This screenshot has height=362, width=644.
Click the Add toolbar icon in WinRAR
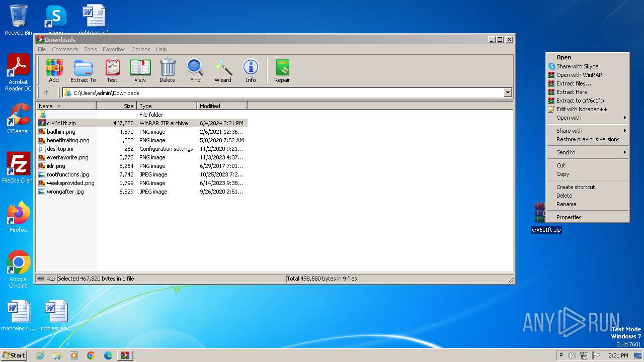coord(54,70)
